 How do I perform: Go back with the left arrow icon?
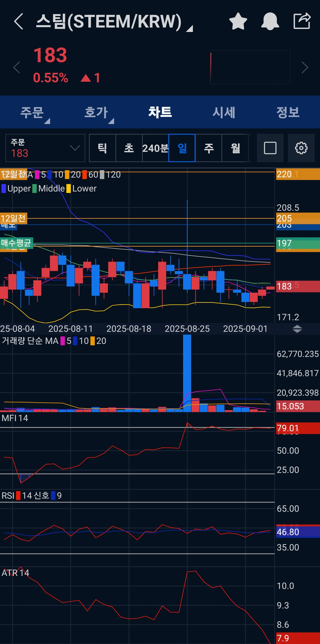coord(19,21)
